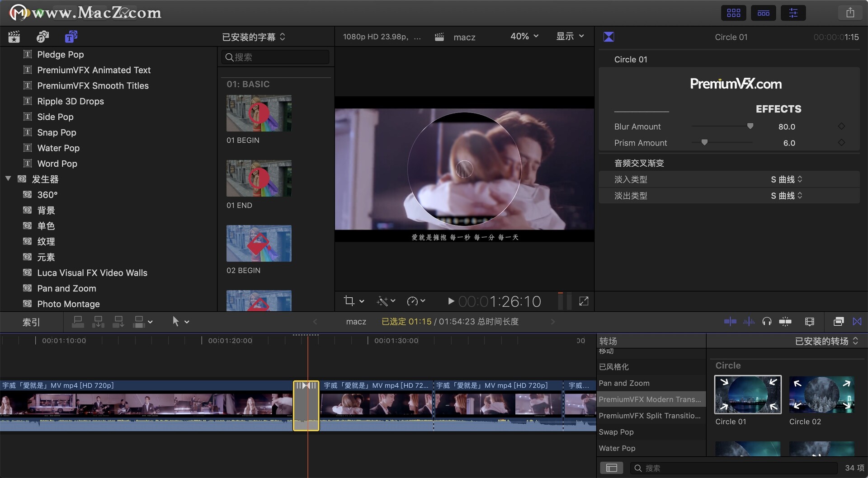Viewport: 868px width, 478px height.
Task: Open the 40% zoom level dropdown
Action: 524,36
